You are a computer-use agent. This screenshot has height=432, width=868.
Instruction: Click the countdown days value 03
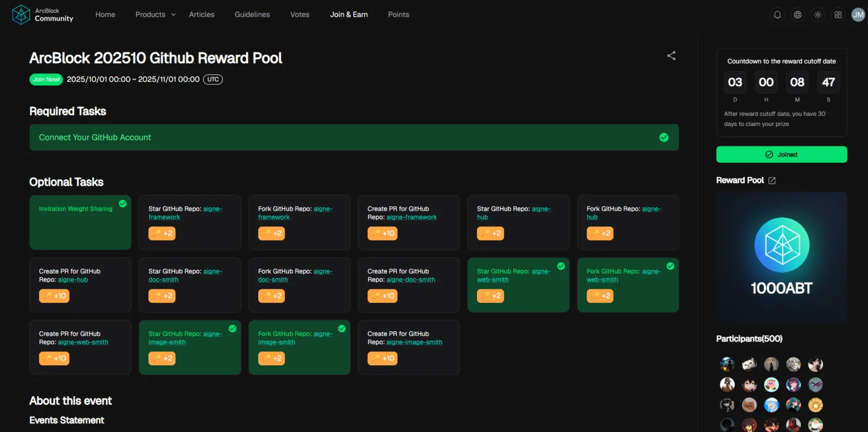click(735, 82)
